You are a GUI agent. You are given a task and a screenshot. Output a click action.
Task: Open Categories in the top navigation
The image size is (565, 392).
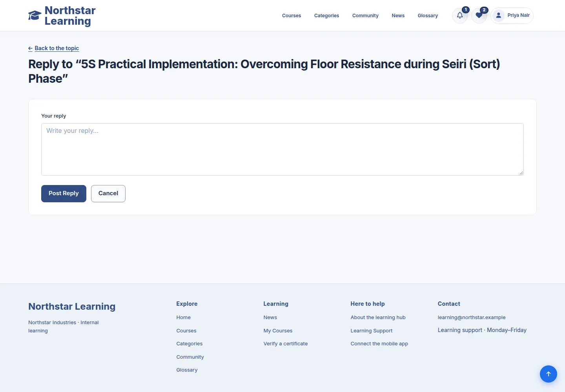click(326, 16)
